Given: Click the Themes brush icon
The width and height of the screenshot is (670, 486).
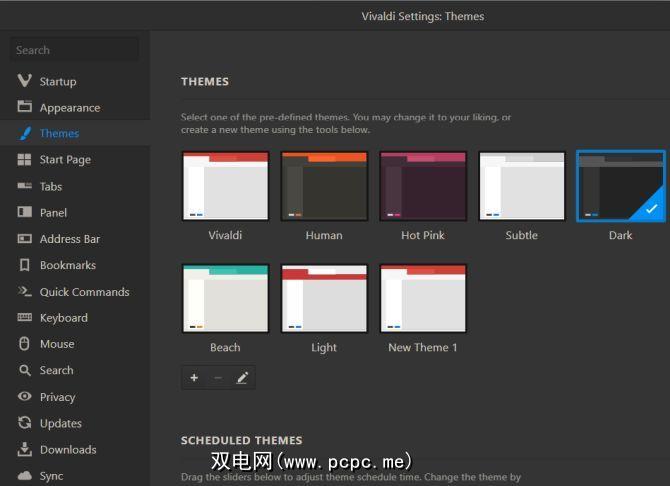Looking at the screenshot, I should click(x=25, y=133).
